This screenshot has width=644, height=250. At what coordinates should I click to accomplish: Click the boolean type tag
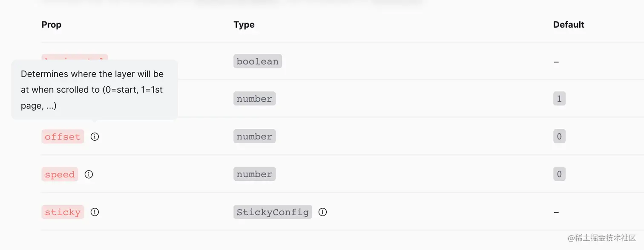click(257, 61)
